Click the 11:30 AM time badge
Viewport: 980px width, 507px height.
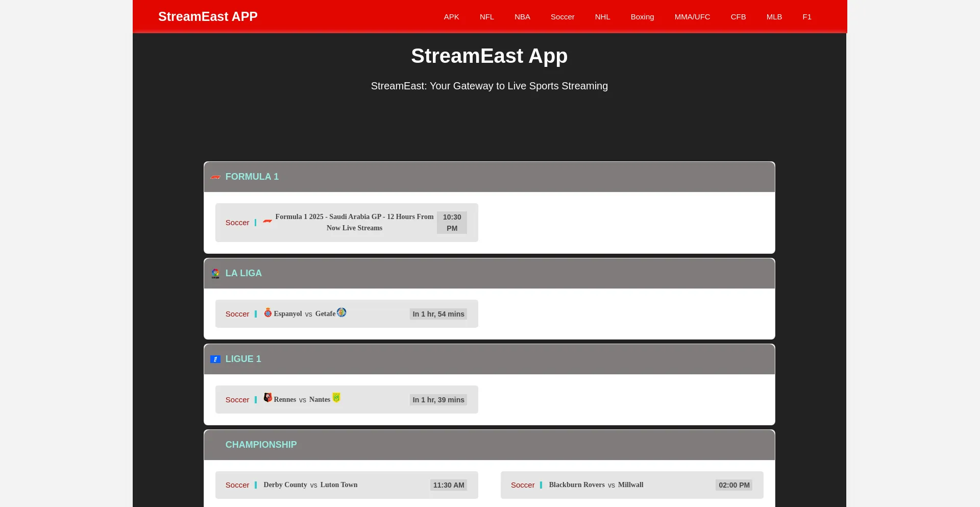(449, 485)
